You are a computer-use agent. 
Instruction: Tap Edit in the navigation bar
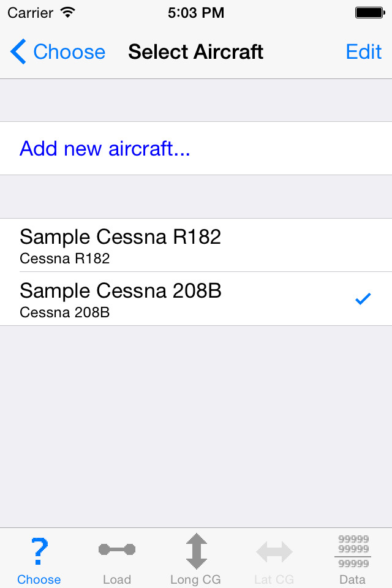tap(363, 51)
